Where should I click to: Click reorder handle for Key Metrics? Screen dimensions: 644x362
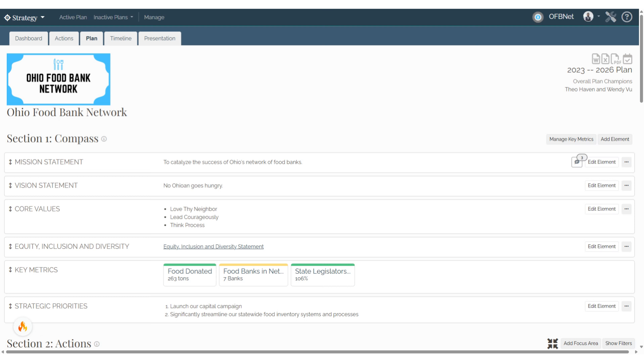coord(10,270)
